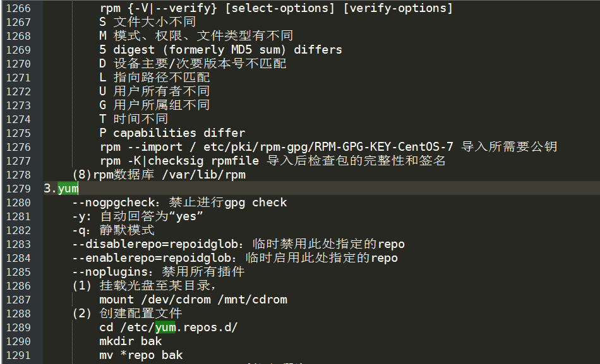Click the 'capabilities differ' text
The image size is (600, 364).
pyautogui.click(x=179, y=133)
